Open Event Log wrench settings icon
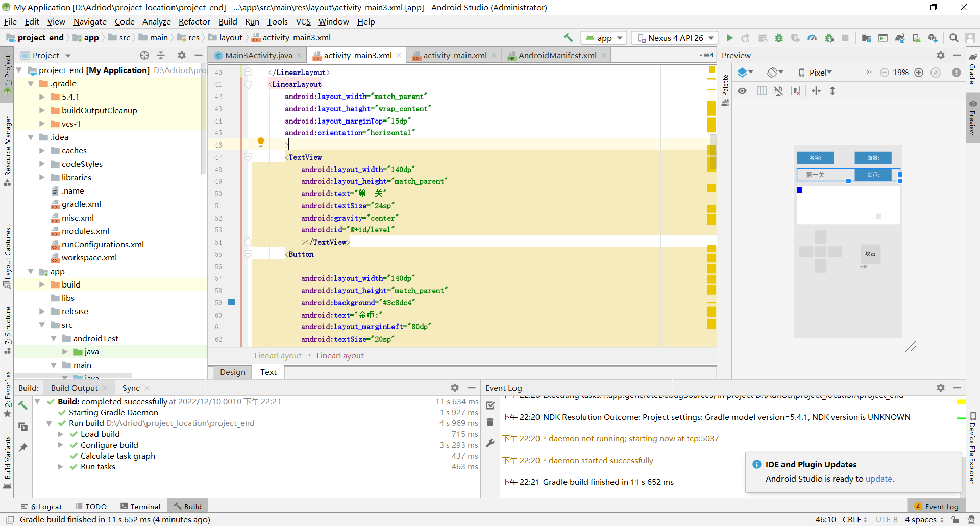This screenshot has height=526, width=980. click(490, 443)
